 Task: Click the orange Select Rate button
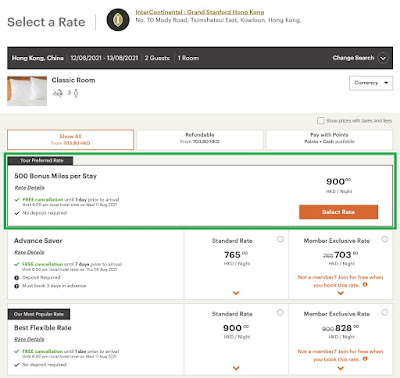338,212
